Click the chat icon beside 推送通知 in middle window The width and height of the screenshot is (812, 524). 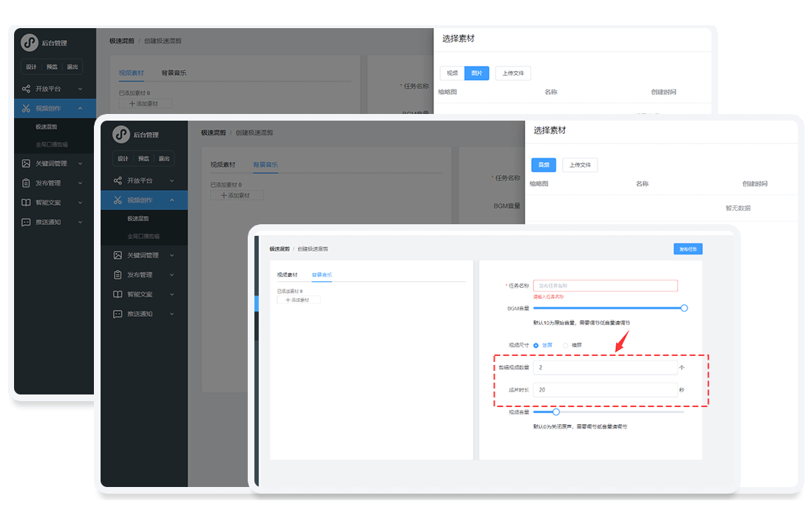(118, 314)
